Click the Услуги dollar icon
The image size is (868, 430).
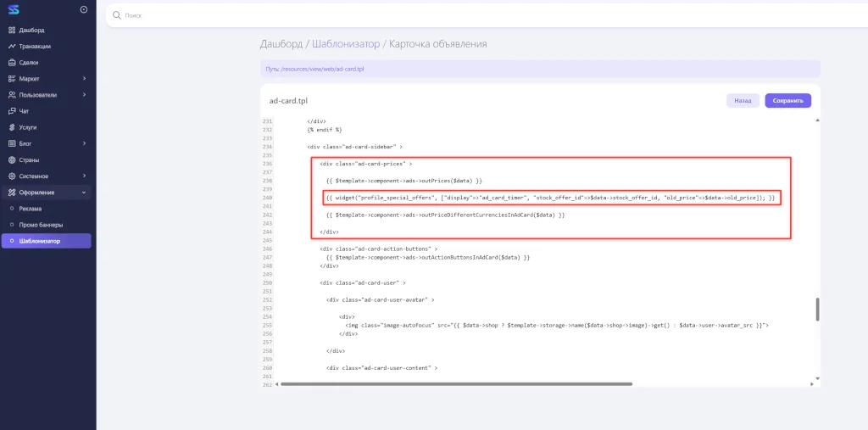coord(12,127)
